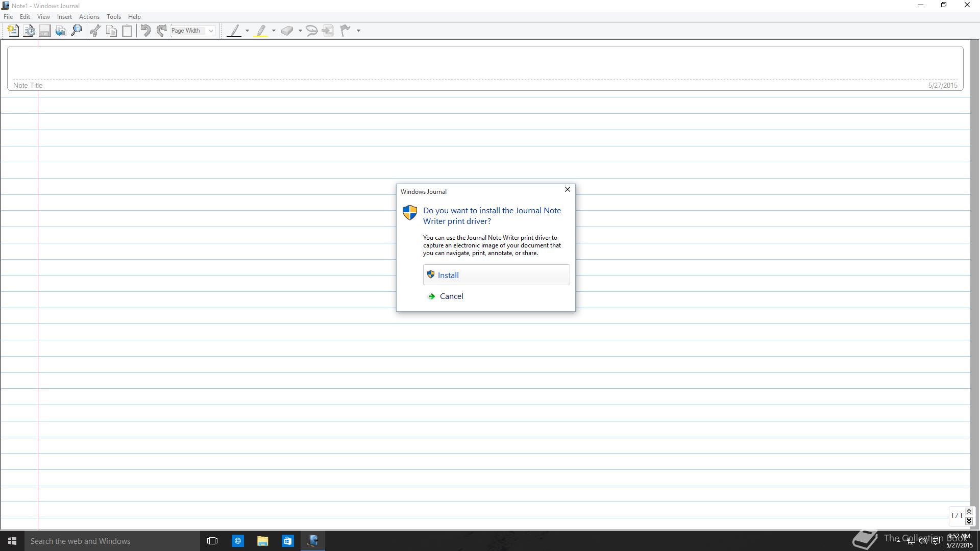
Task: Open the View menu
Action: tap(43, 17)
